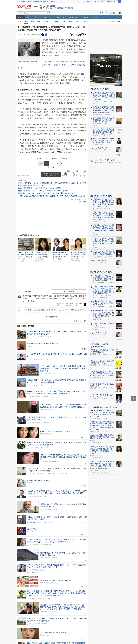Click the Yahoo! JAPAN News logo
Screen dimensions: 138x644
(27, 7)
